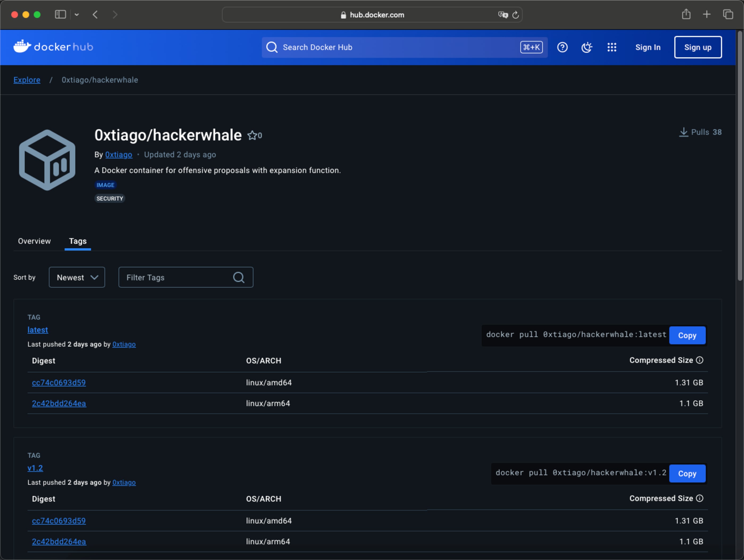This screenshot has height=560, width=744.
Task: Click the Filter Tags search icon
Action: (x=238, y=277)
